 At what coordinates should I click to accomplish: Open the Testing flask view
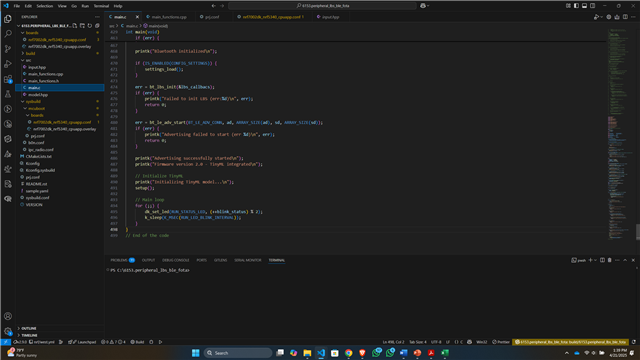click(8, 94)
